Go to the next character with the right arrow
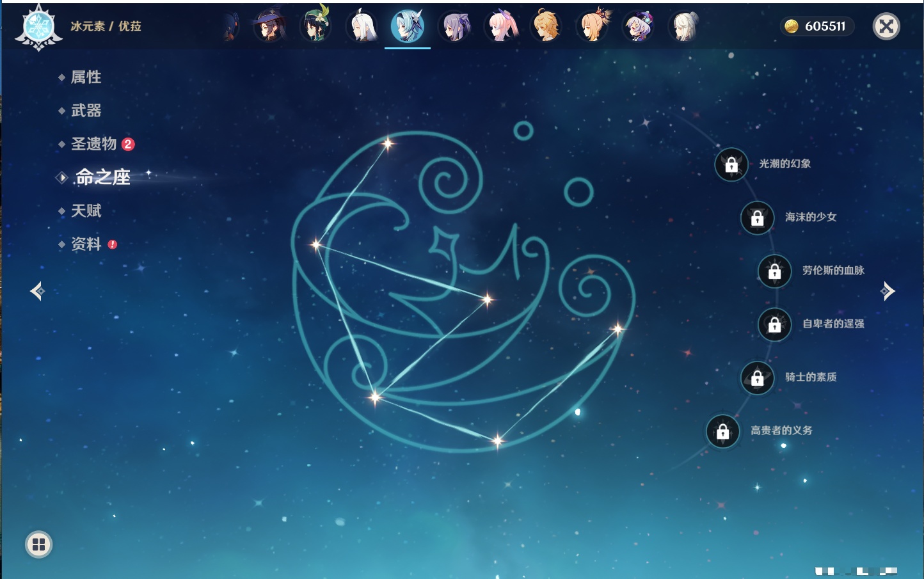The height and width of the screenshot is (579, 924). [x=887, y=291]
